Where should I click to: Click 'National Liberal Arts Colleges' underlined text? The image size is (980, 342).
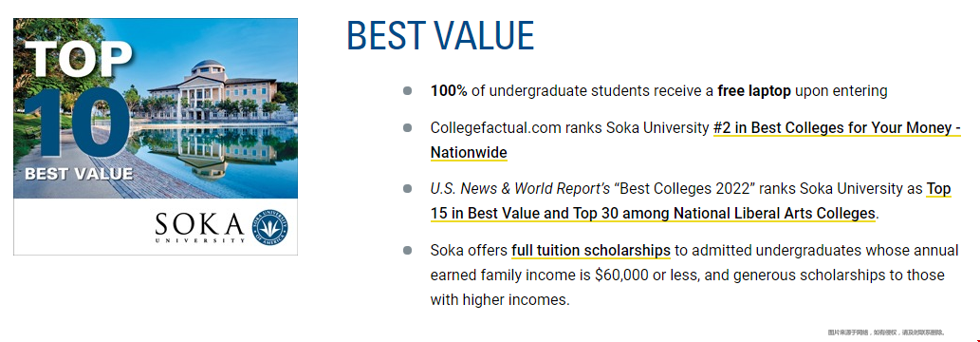[x=774, y=214]
